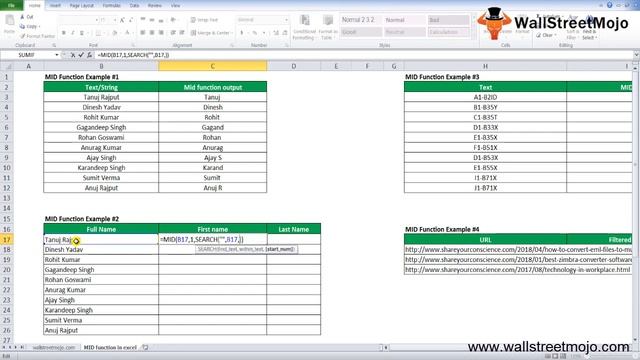Open the Name Box dropdown arrow
The image size is (640, 360).
57,55
